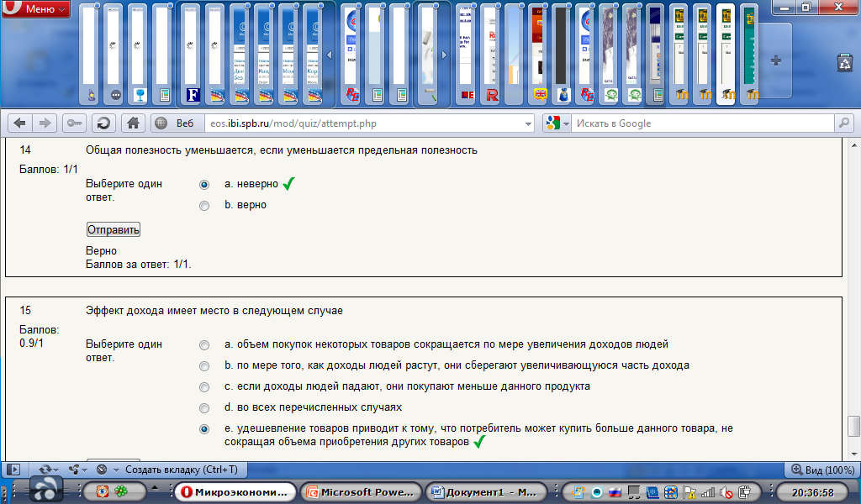Click answer text "c. если доходы людей падают..."
This screenshot has width=861, height=504.
408,386
